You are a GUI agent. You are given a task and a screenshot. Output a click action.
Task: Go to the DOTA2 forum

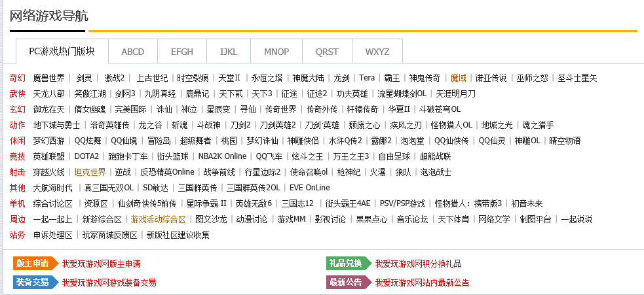pos(86,156)
